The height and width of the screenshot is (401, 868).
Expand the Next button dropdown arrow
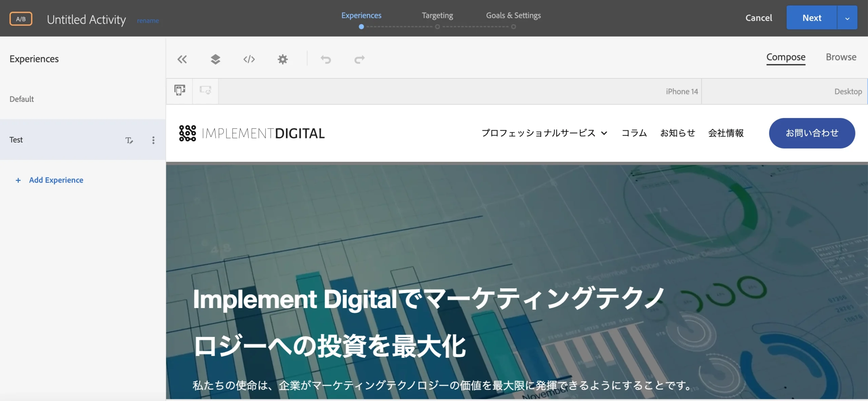(x=847, y=18)
